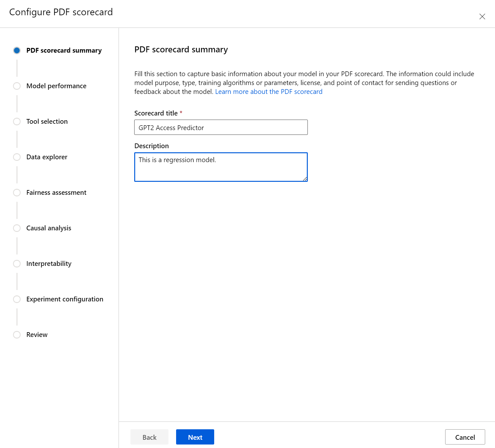
Task: Select the Interpretability step label
Action: tap(49, 264)
